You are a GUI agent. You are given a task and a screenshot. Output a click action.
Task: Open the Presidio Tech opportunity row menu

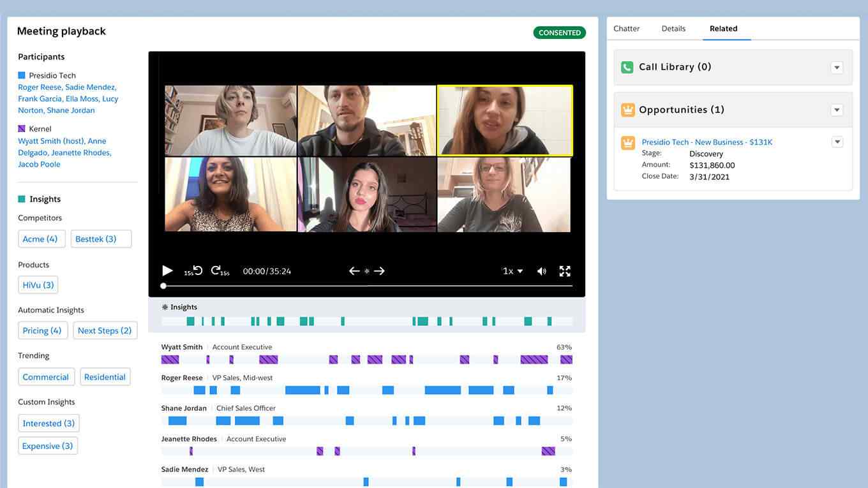pyautogui.click(x=837, y=142)
